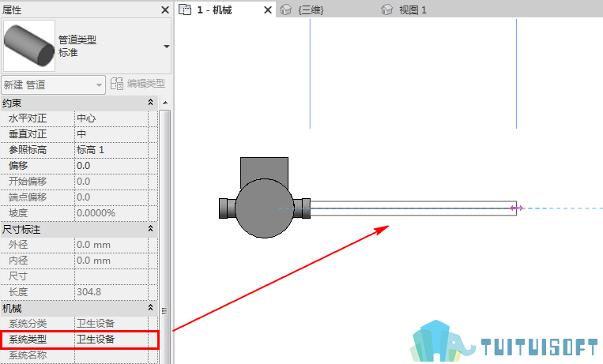This screenshot has width=603, height=364.
Task: Click the floor plan icon on 机械 tab
Action: coord(185,9)
